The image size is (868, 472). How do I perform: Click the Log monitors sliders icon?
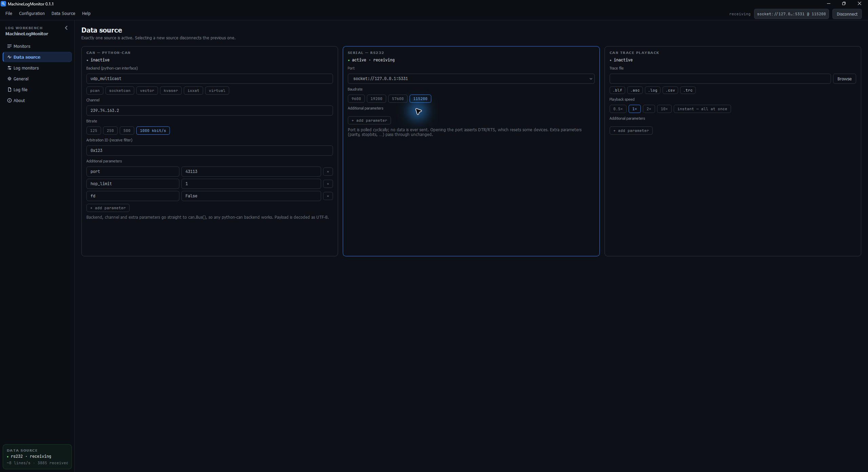[x=9, y=68]
